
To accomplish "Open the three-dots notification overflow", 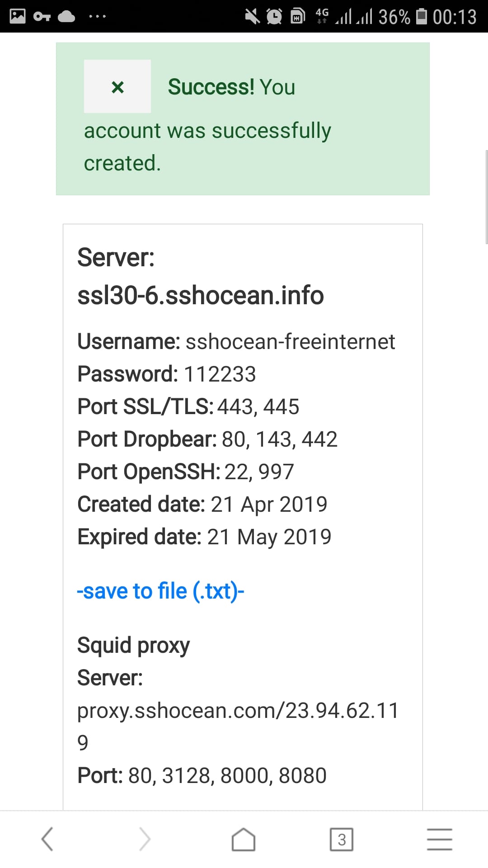I will pos(98,17).
